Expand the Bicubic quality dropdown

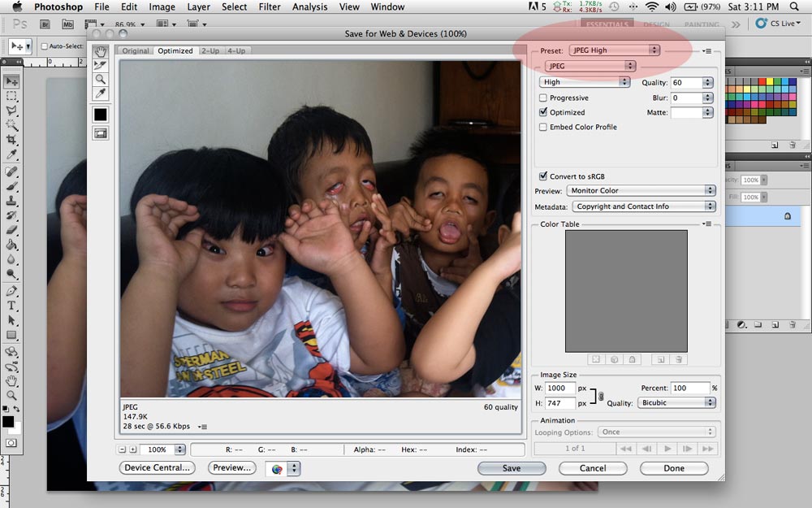point(676,403)
